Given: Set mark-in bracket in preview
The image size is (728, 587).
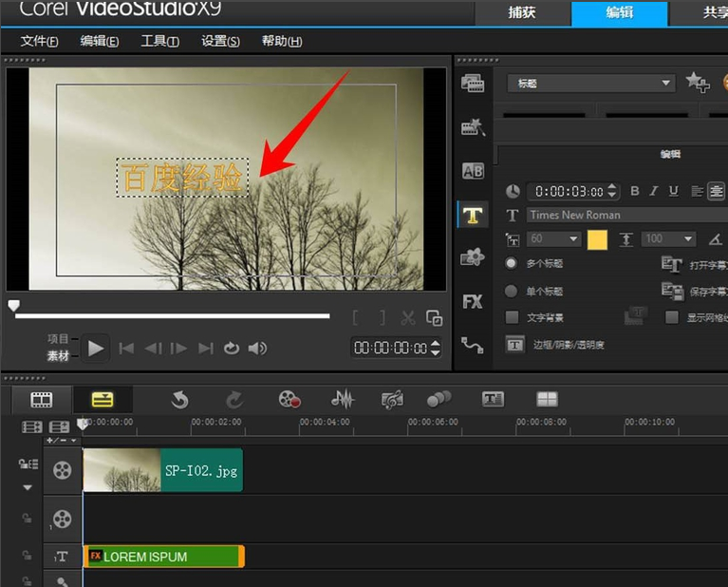Looking at the screenshot, I should coord(356,318).
